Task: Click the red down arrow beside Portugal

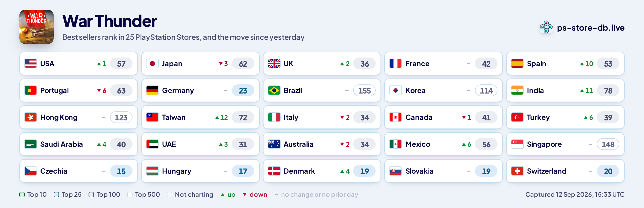Action: coord(99,91)
